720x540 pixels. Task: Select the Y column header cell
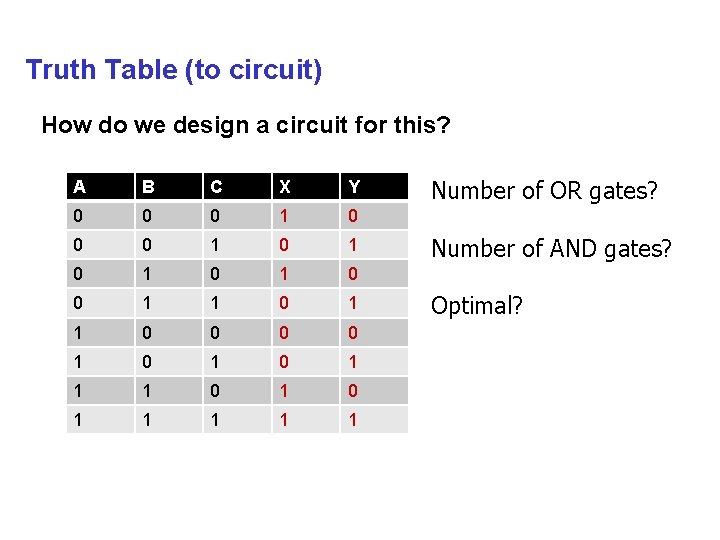tap(373, 186)
